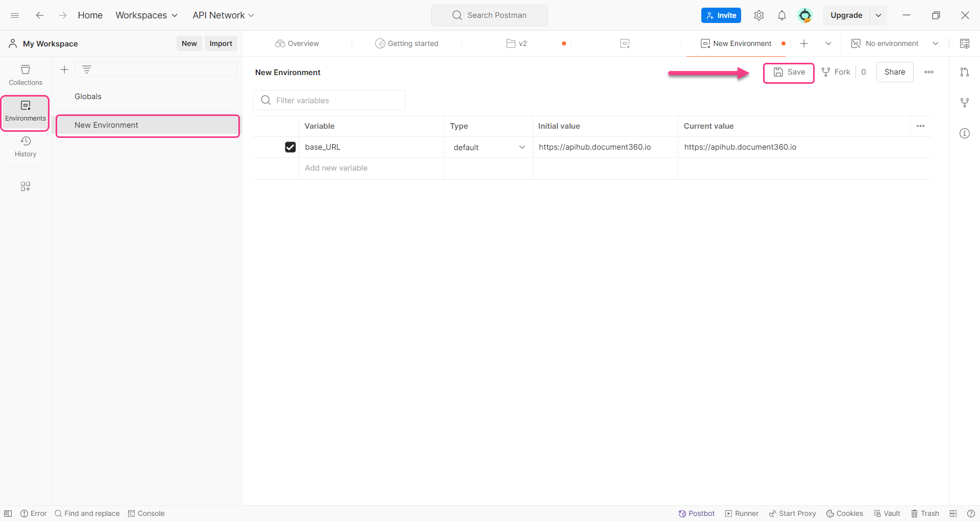
Task: Toggle sidebar icon in status bar
Action: (8, 513)
